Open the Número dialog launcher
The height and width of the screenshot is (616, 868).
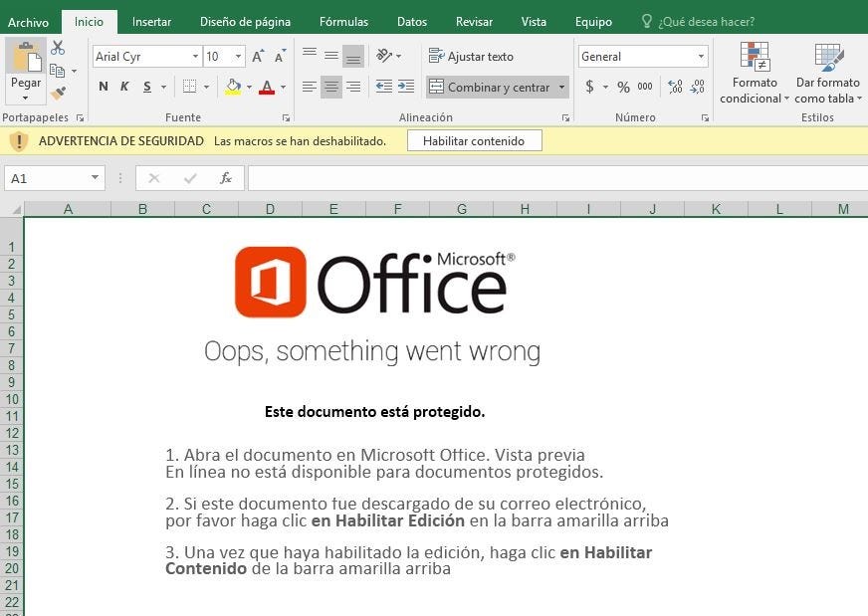point(705,117)
